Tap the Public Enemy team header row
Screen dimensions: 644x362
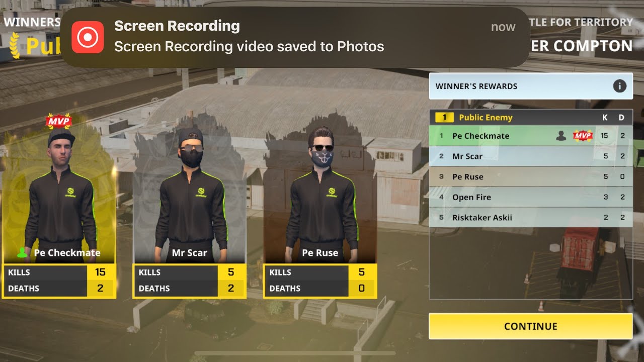[x=531, y=117]
